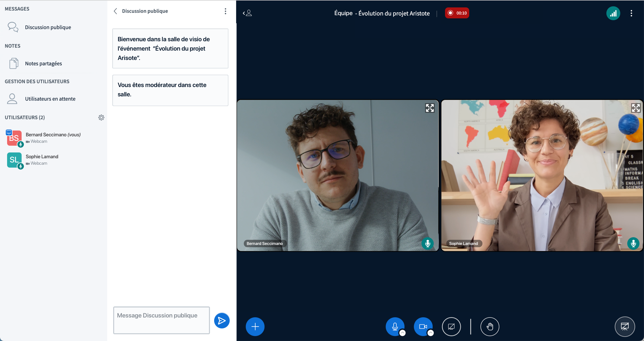Type in the Message Discussion publique field
Image resolution: width=644 pixels, height=341 pixels.
pos(161,320)
